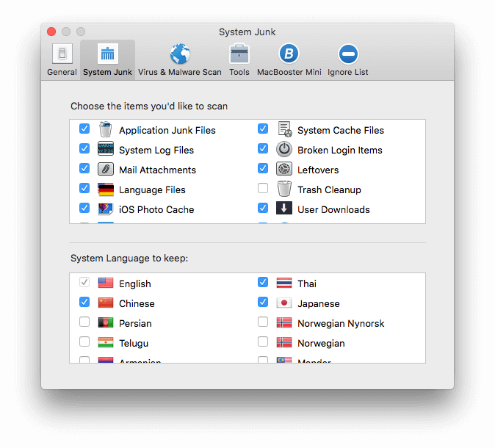
Task: Disable the Language Files scan checkbox
Action: click(x=84, y=189)
